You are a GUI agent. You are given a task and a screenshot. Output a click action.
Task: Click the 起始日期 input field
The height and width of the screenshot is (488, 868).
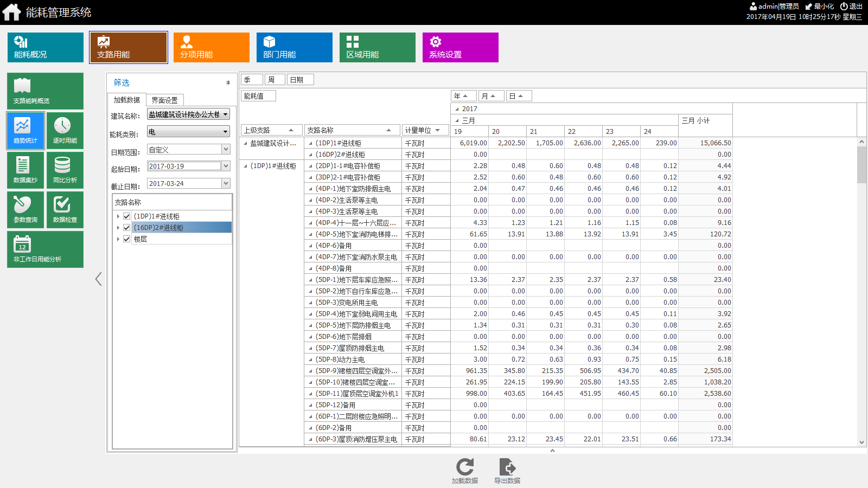[x=184, y=166]
